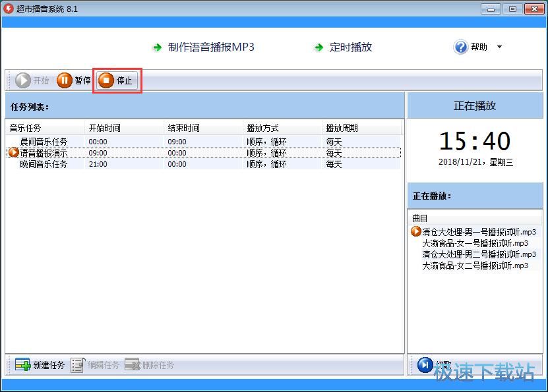
Task: Maximize the 超市播音系统 window
Action: [512, 9]
